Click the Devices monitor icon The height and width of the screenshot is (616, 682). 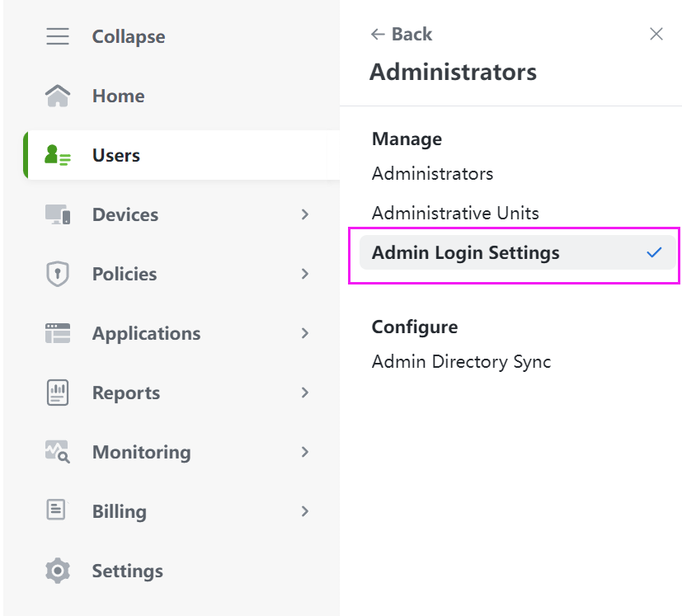pos(58,215)
